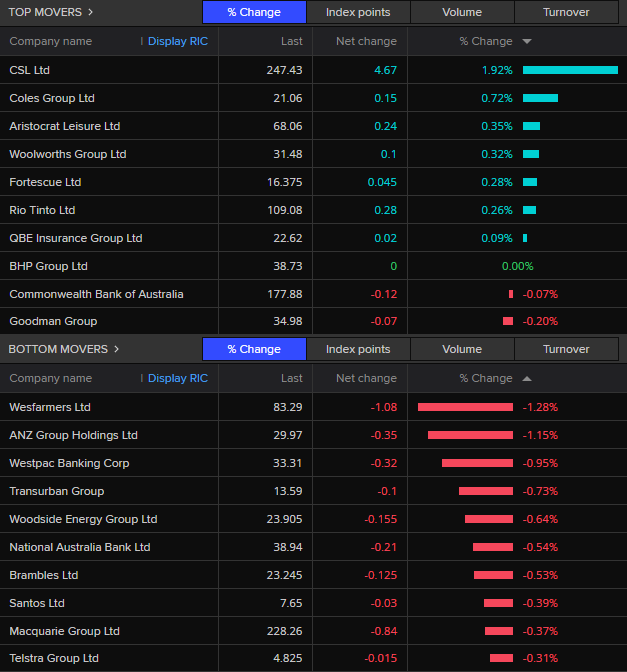Click Company name header in Top Movers
Image resolution: width=627 pixels, height=672 pixels.
(x=51, y=41)
